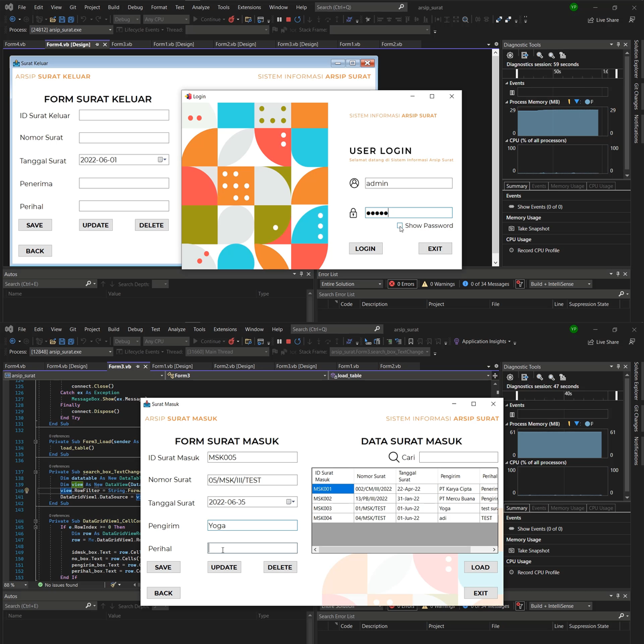Click the data grid horizontal scrollbar right arrow
Screen dimensions: 644x644
point(494,549)
